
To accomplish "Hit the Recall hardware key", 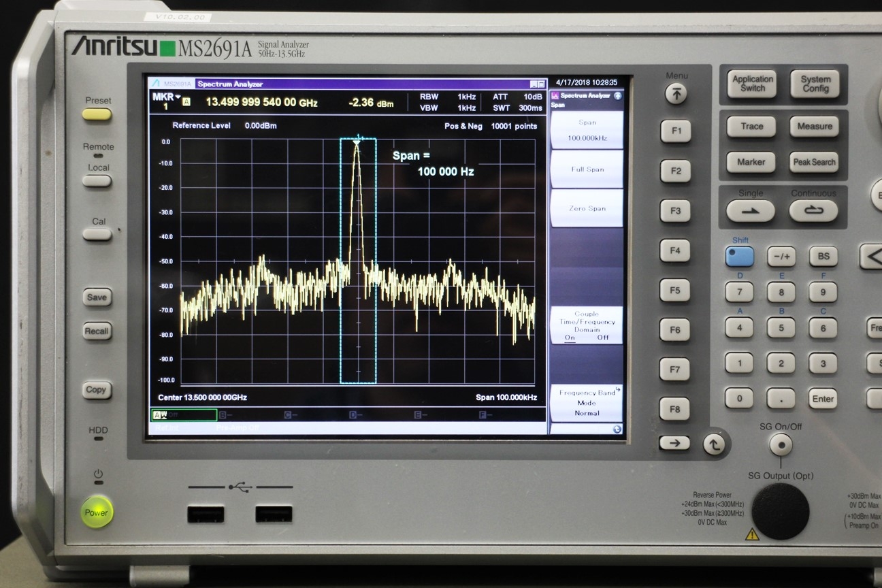I will 97,331.
